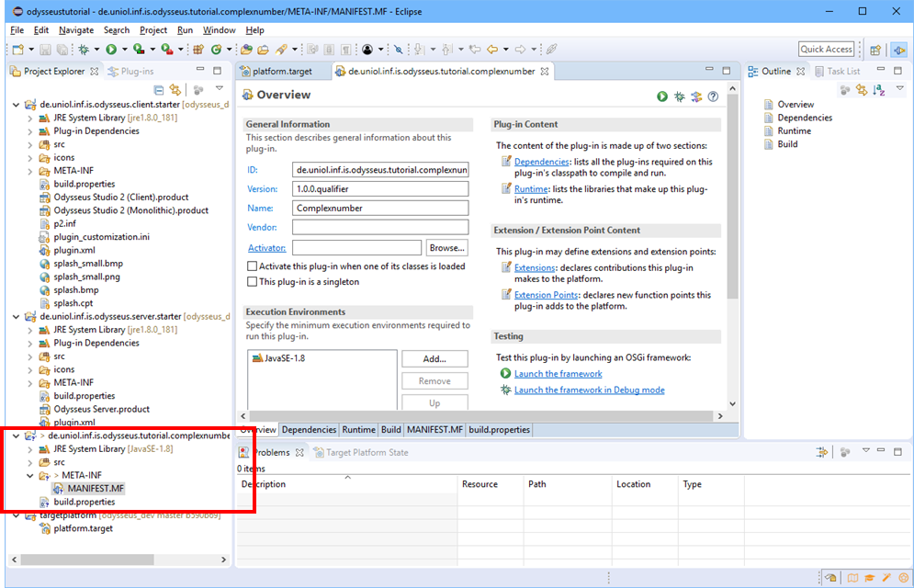Click the Run toolbar button
Viewport: 914px width, 588px height.
(111, 50)
